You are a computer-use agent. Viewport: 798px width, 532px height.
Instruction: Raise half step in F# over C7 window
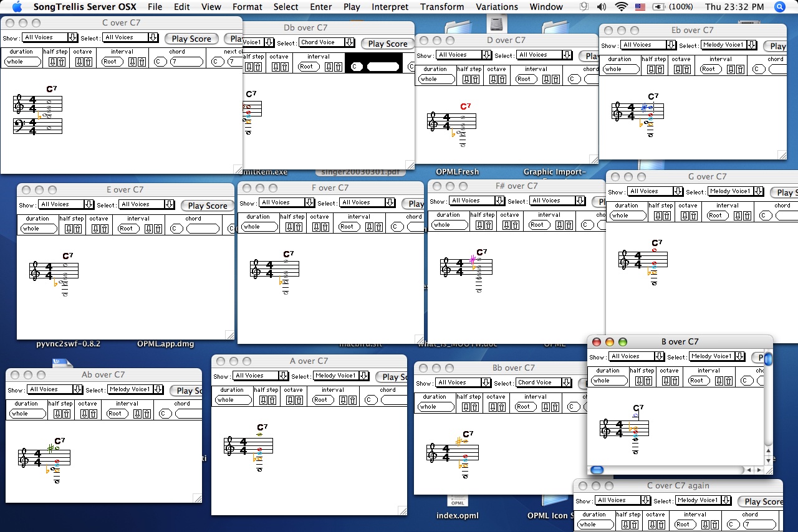point(488,225)
